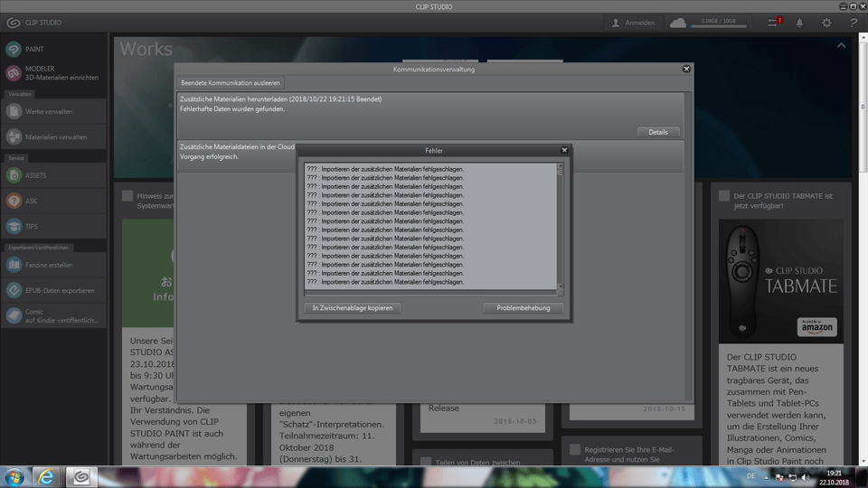
Task: Click Zusätzliche Materialien herunterladen entry text
Action: tap(280, 99)
